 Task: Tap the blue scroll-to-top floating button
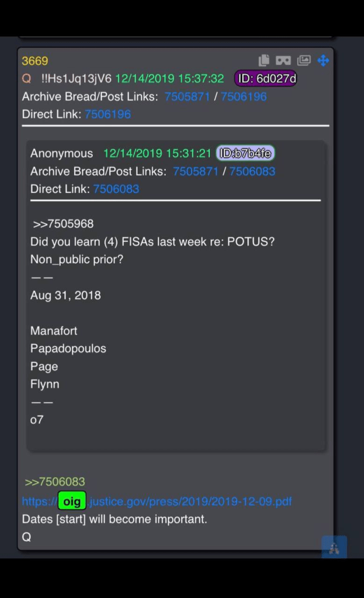[334, 548]
